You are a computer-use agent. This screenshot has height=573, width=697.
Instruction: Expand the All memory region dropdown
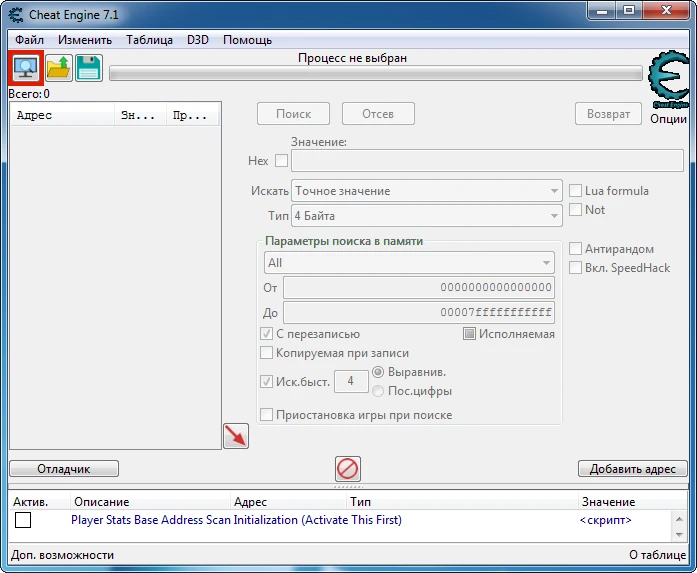coord(409,263)
